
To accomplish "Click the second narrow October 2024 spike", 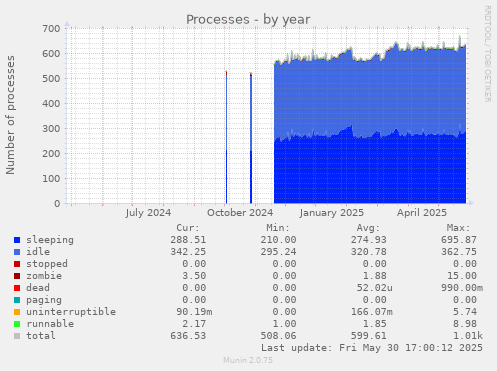I will 251,138.
